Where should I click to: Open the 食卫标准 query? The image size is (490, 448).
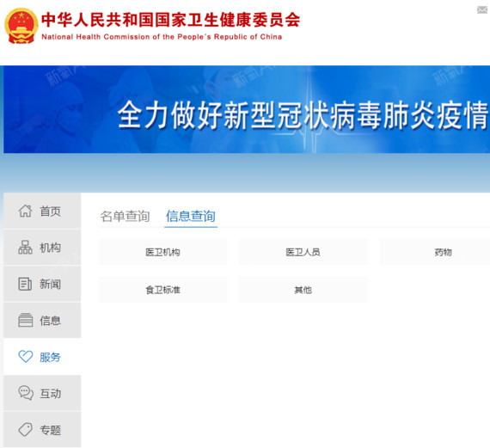pyautogui.click(x=162, y=290)
